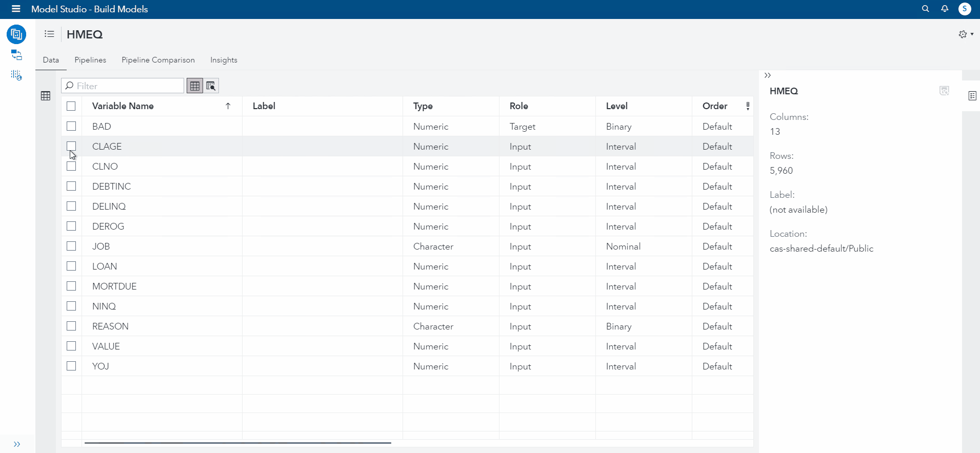Click the HMEQ project title
980x453 pixels.
85,34
